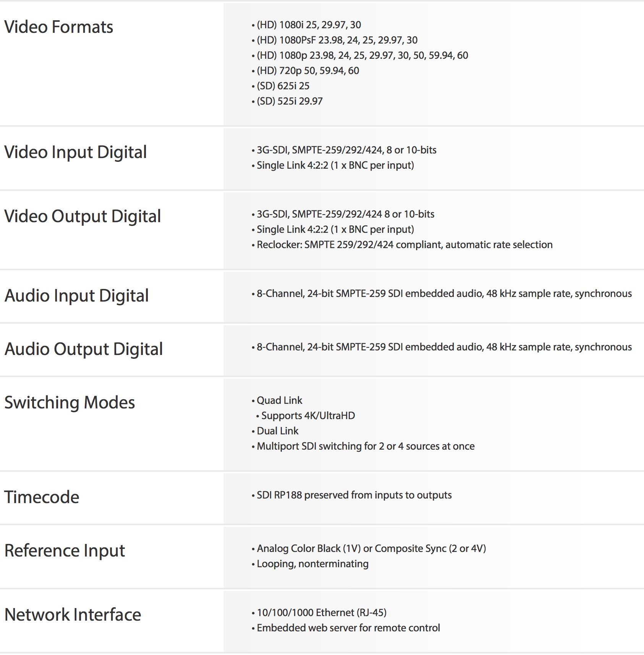Click the Audio Input Digital heading
Image resolution: width=644 pixels, height=655 pixels.
[x=77, y=296]
